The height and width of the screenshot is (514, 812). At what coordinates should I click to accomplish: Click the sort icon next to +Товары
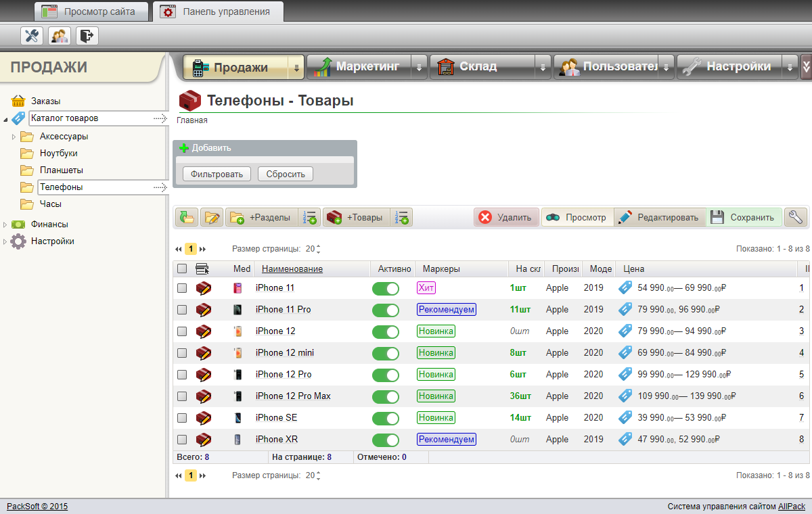click(402, 217)
